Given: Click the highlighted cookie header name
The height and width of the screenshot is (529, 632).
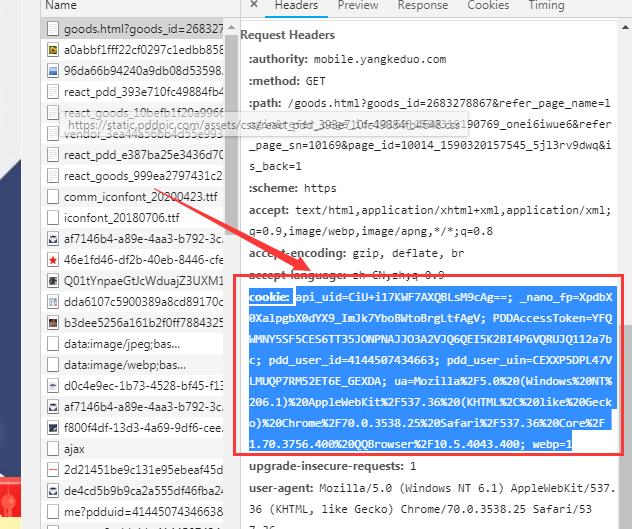Looking at the screenshot, I should coord(269,297).
